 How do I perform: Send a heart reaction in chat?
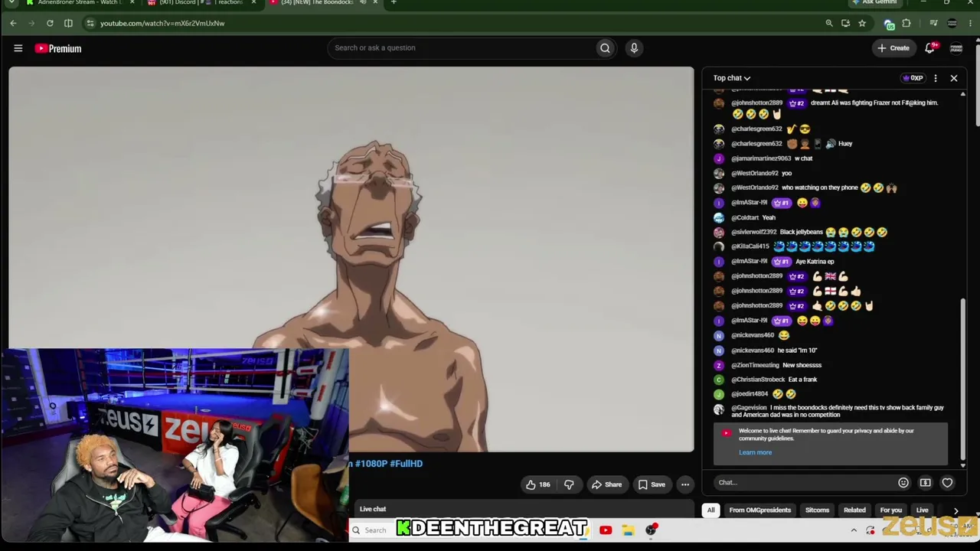[x=947, y=483]
